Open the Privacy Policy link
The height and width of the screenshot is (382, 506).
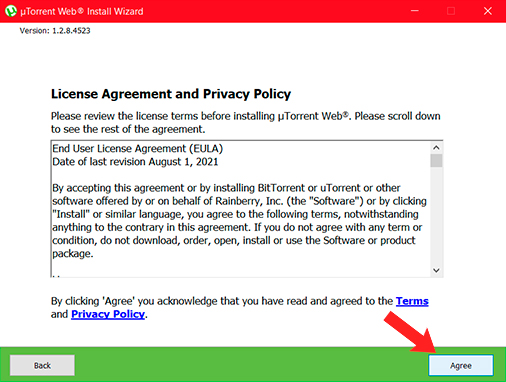108,314
